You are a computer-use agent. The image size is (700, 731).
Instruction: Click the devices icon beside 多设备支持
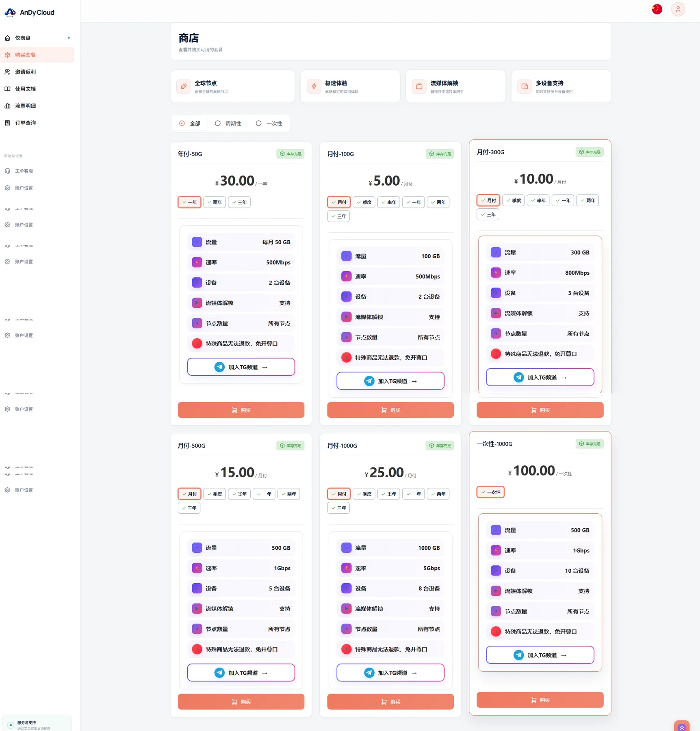pyautogui.click(x=524, y=87)
